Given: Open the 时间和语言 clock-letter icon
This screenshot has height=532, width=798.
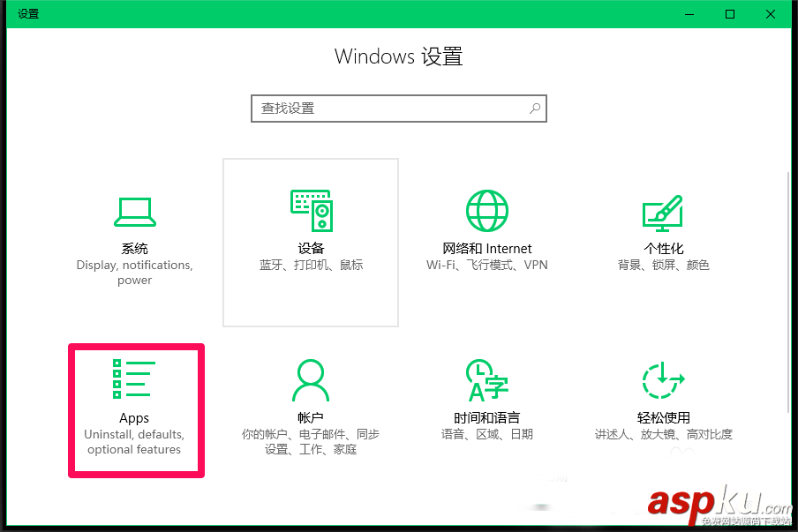Looking at the screenshot, I should click(487, 380).
